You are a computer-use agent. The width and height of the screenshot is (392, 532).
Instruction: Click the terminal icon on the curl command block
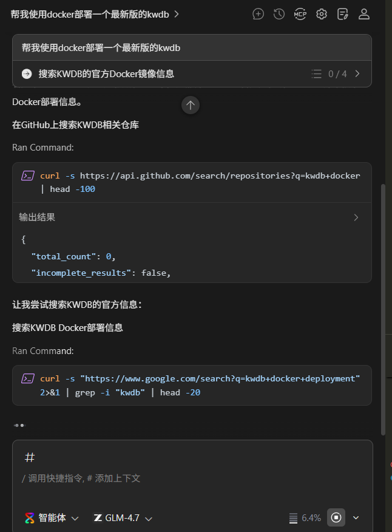27,175
